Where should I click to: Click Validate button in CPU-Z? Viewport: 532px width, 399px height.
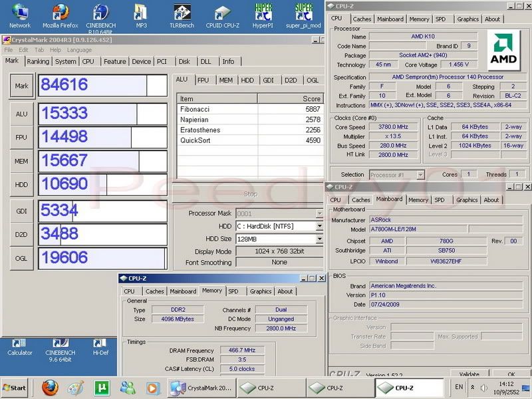coord(469,374)
